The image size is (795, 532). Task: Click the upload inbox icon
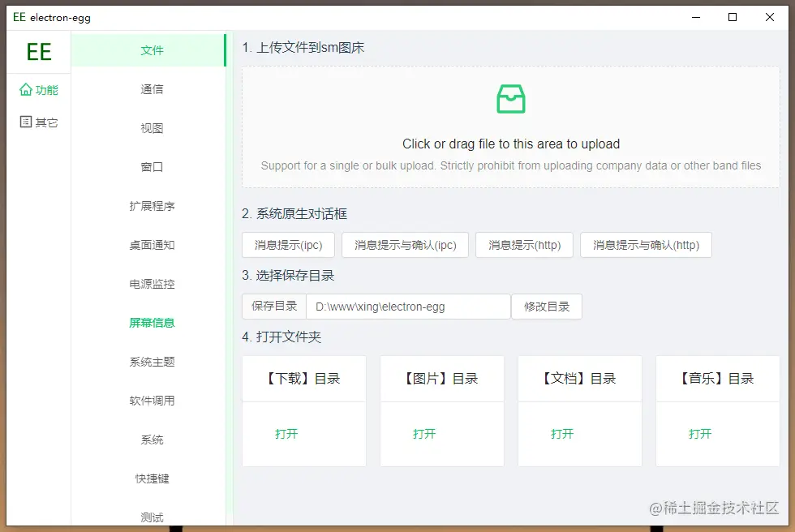pyautogui.click(x=510, y=99)
